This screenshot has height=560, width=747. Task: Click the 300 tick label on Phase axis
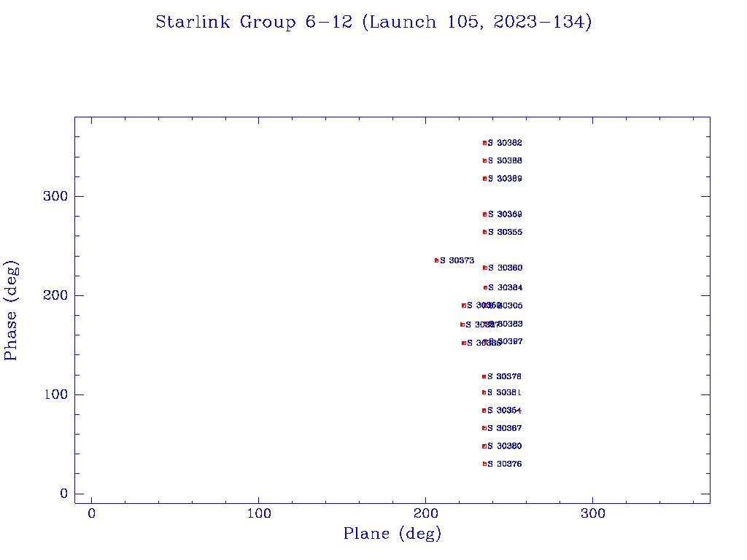[x=55, y=196]
